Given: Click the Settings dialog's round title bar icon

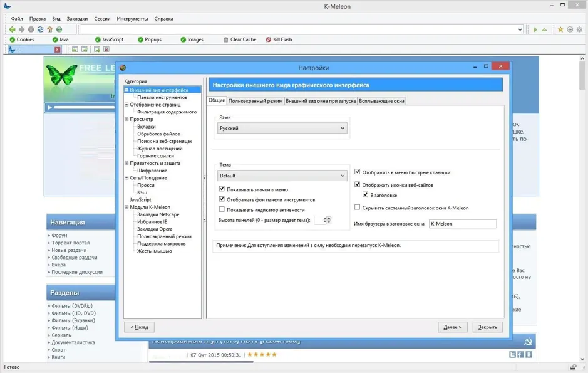Looking at the screenshot, I should [123, 68].
